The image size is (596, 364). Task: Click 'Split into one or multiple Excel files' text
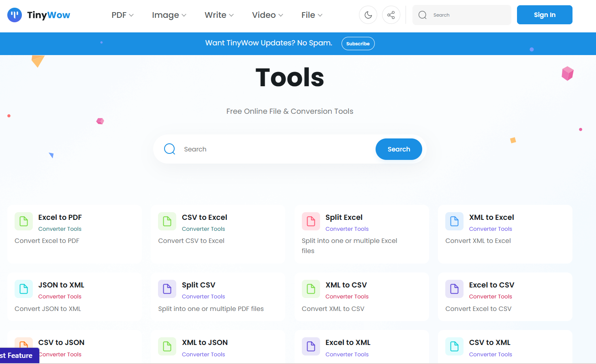pyautogui.click(x=349, y=246)
